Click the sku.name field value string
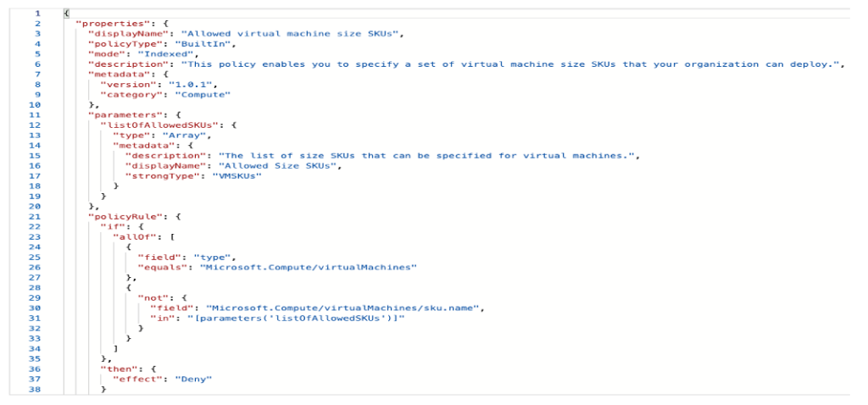Image resolution: width=868 pixels, height=405 pixels. pos(344,308)
